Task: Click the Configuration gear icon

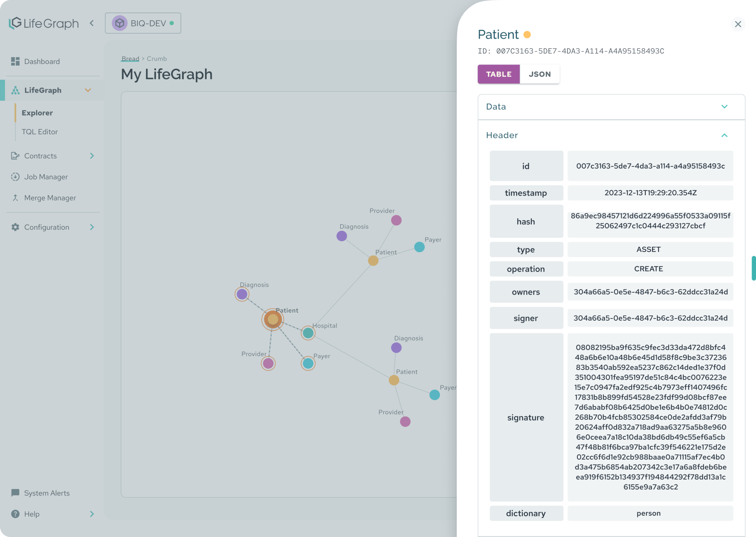Action: click(15, 227)
